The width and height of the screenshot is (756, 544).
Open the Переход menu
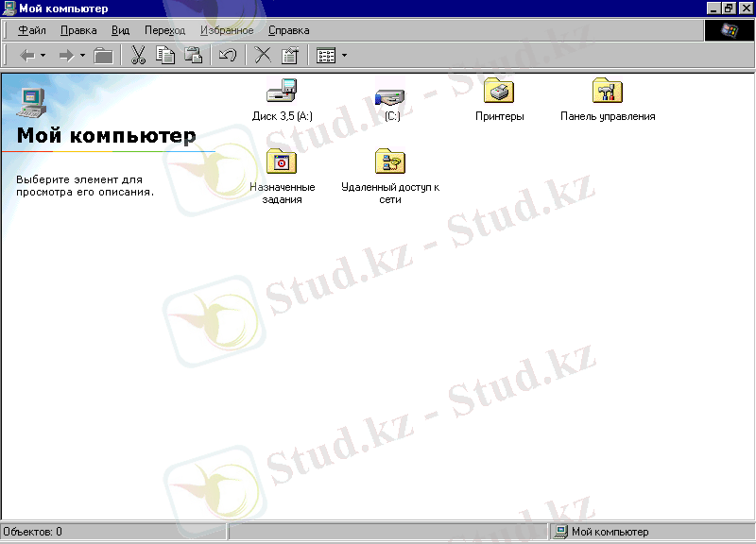tap(164, 30)
